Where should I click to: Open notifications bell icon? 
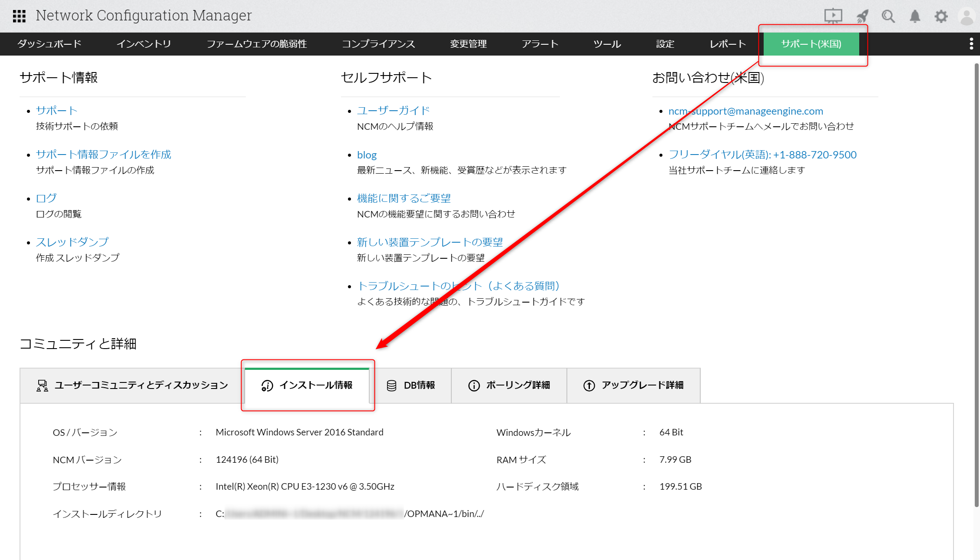coord(915,16)
